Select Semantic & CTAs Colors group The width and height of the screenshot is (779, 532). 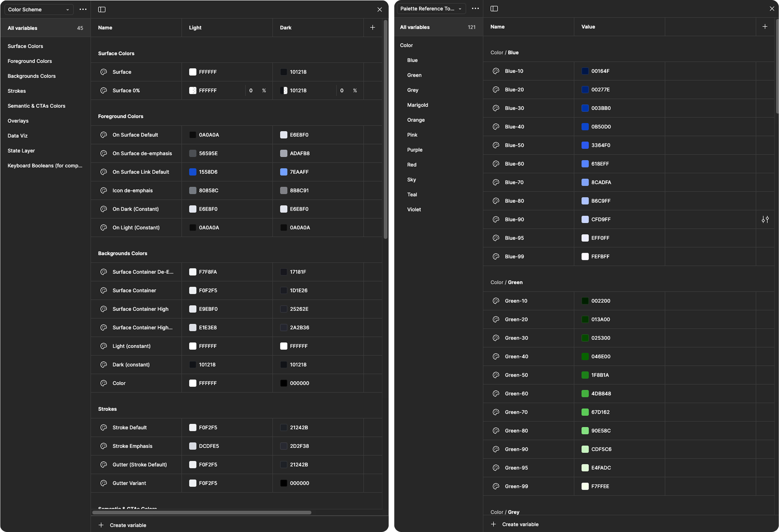(x=36, y=106)
